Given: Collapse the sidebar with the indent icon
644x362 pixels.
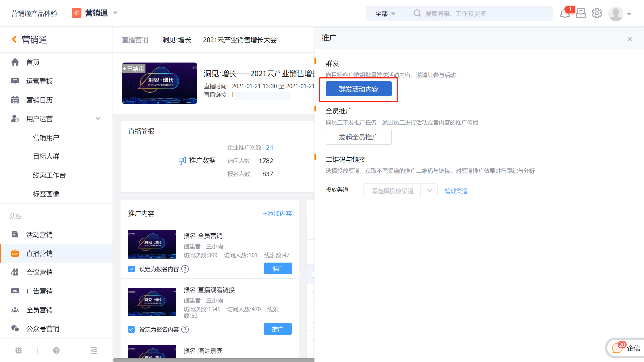Looking at the screenshot, I should coord(94,350).
